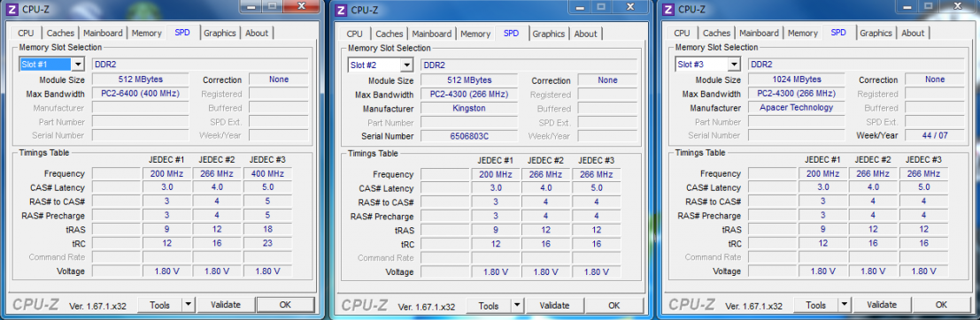Viewport: 980px width, 320px height.
Task: Select SPD tab in second window
Action: [512, 33]
